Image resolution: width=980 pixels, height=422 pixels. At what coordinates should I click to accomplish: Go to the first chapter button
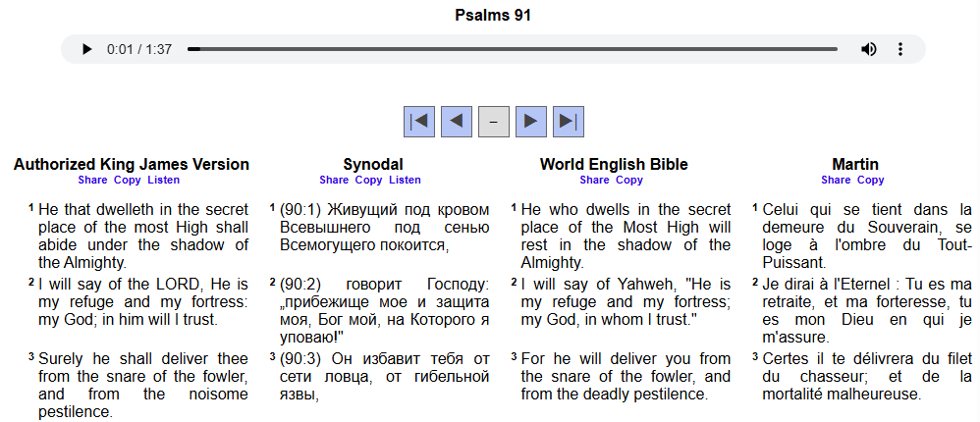tap(419, 122)
